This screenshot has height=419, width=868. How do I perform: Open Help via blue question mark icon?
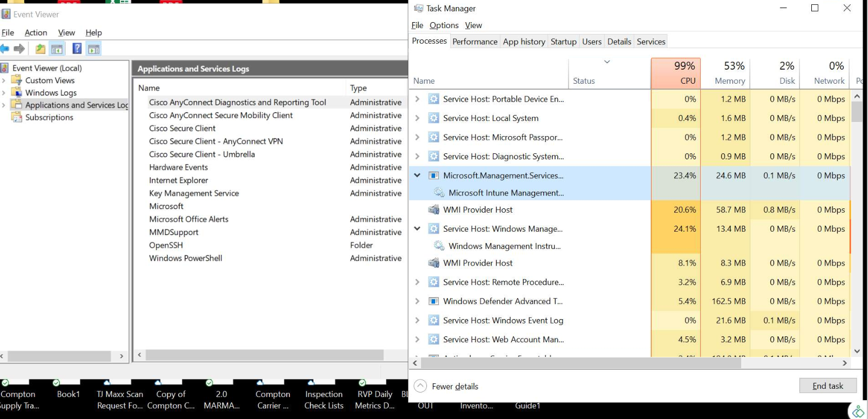pyautogui.click(x=77, y=49)
